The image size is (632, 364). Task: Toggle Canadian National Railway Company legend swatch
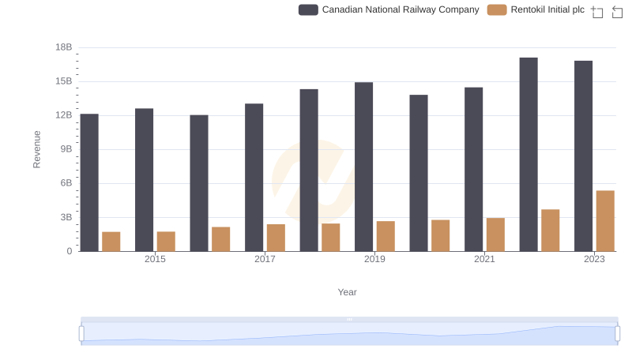click(308, 9)
